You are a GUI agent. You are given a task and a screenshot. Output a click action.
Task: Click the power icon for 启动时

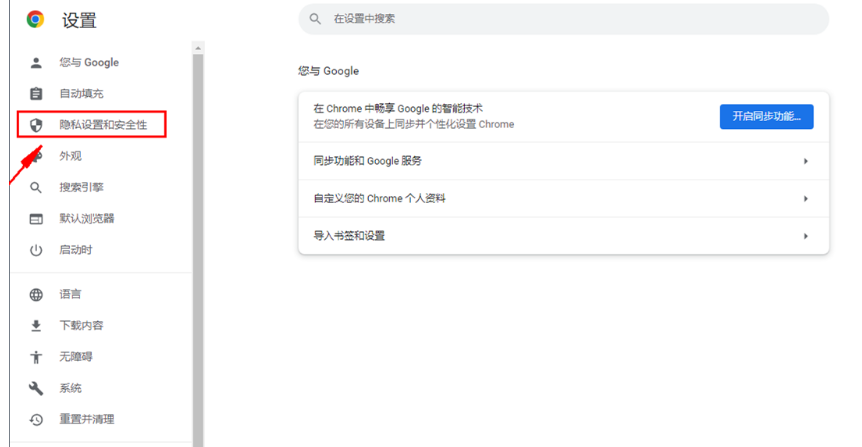pos(36,250)
